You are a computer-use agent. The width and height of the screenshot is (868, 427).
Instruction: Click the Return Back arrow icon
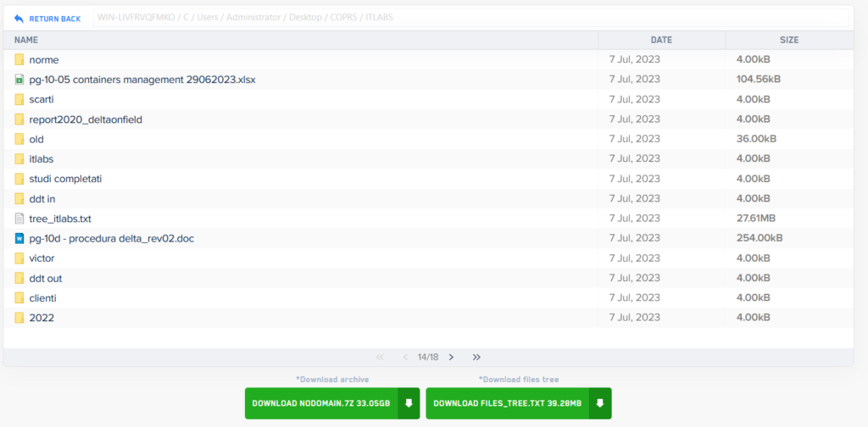click(19, 18)
